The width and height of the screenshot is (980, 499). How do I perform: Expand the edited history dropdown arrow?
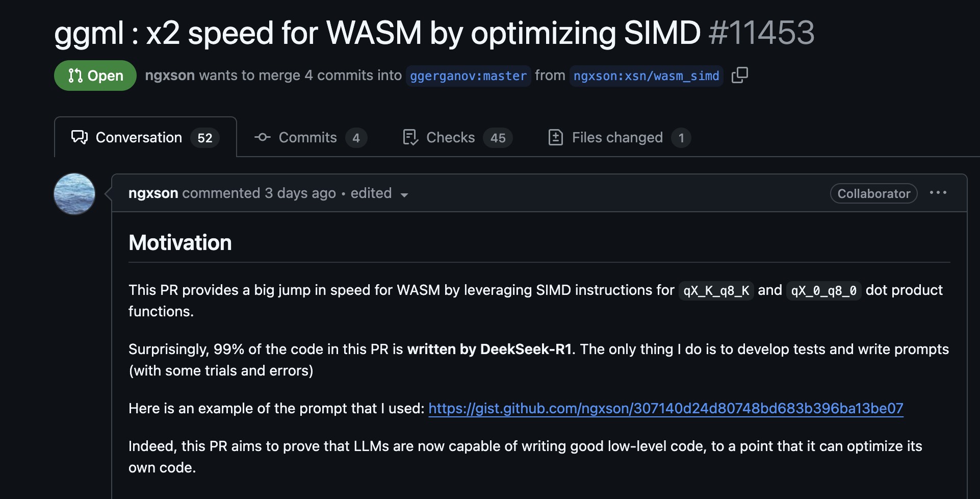tap(404, 195)
